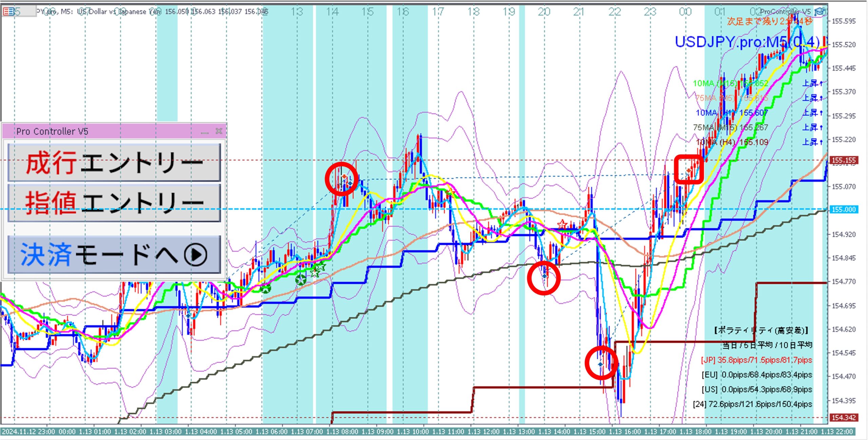The image size is (868, 440).
Task: Click the 154.342 red price label
Action: point(844,418)
